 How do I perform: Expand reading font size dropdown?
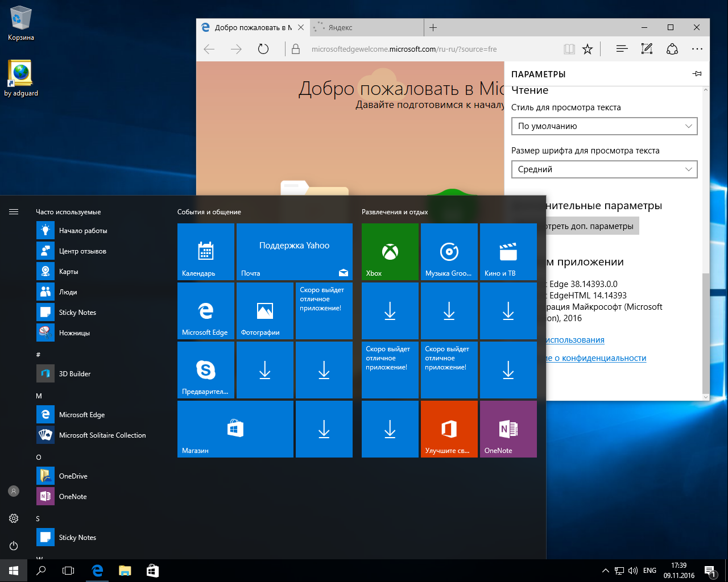click(604, 169)
